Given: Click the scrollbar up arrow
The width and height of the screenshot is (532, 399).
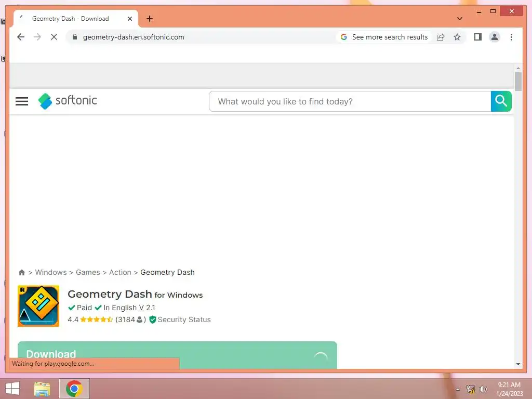Looking at the screenshot, I should pos(518,68).
